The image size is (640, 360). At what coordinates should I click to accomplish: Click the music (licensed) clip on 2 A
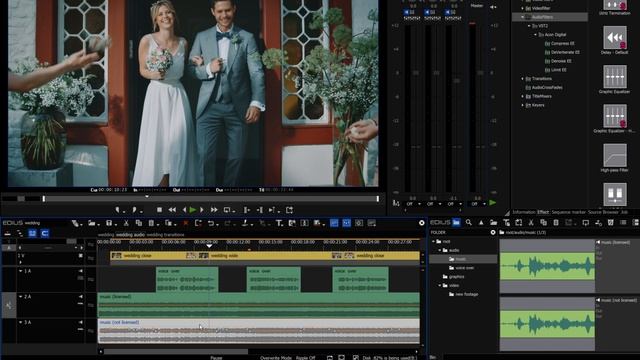[x=258, y=305]
